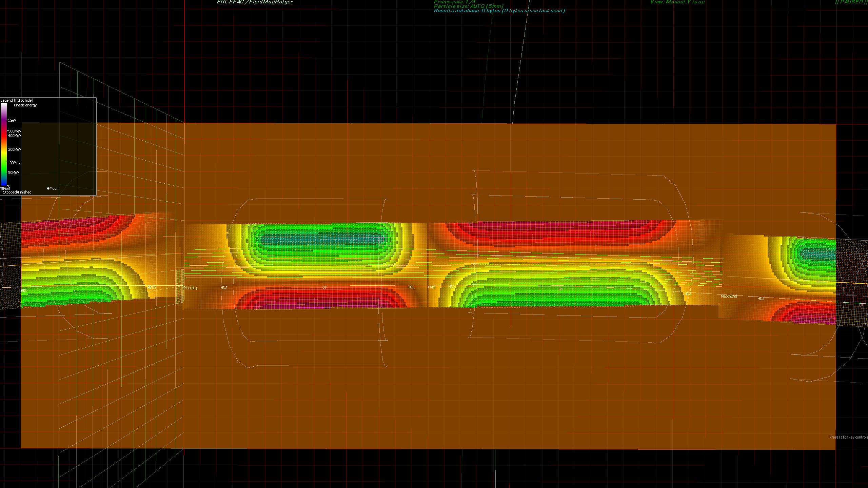The height and width of the screenshot is (488, 868).
Task: Select the FMB element label
Action: pyautogui.click(x=431, y=287)
